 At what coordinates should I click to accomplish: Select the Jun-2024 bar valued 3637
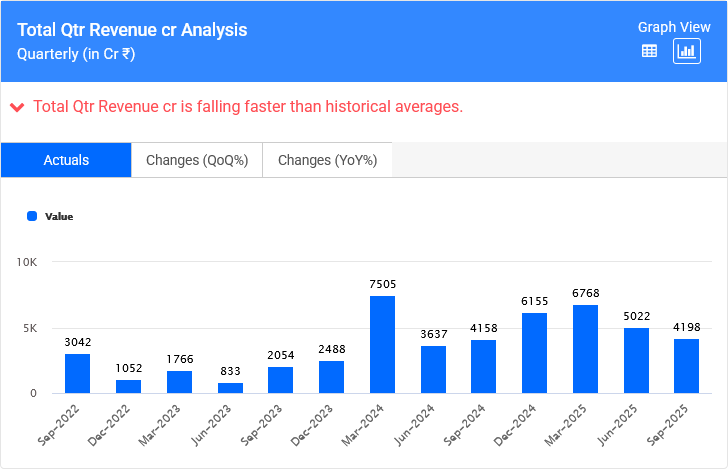(x=433, y=370)
